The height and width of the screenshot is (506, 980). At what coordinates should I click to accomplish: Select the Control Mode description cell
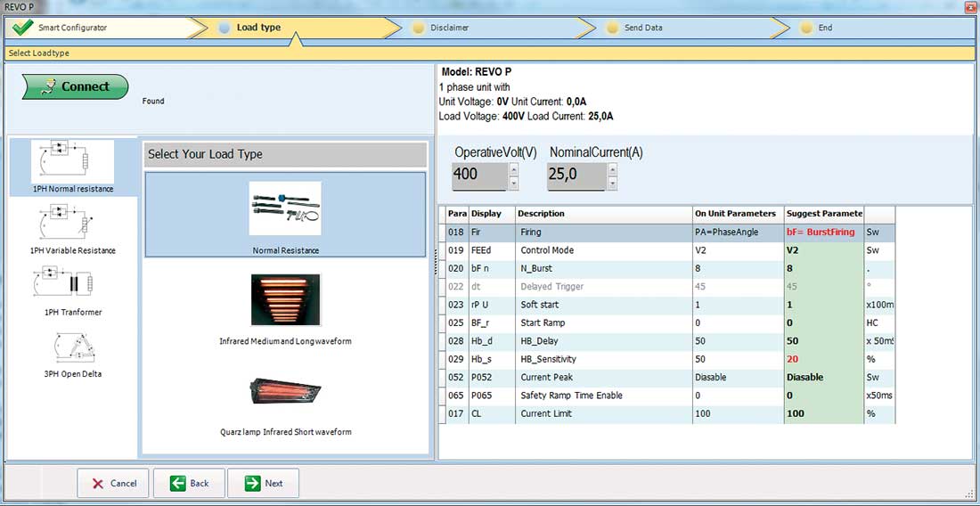tap(604, 249)
